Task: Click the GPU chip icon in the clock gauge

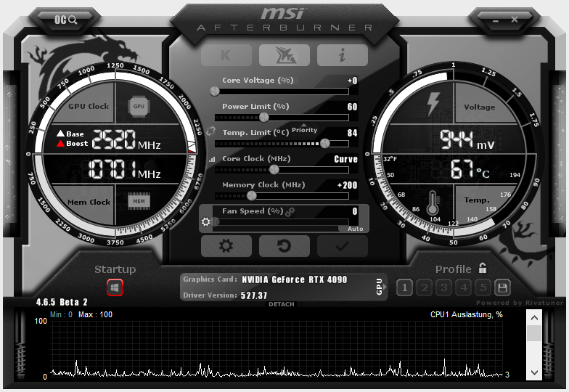Action: click(x=139, y=106)
